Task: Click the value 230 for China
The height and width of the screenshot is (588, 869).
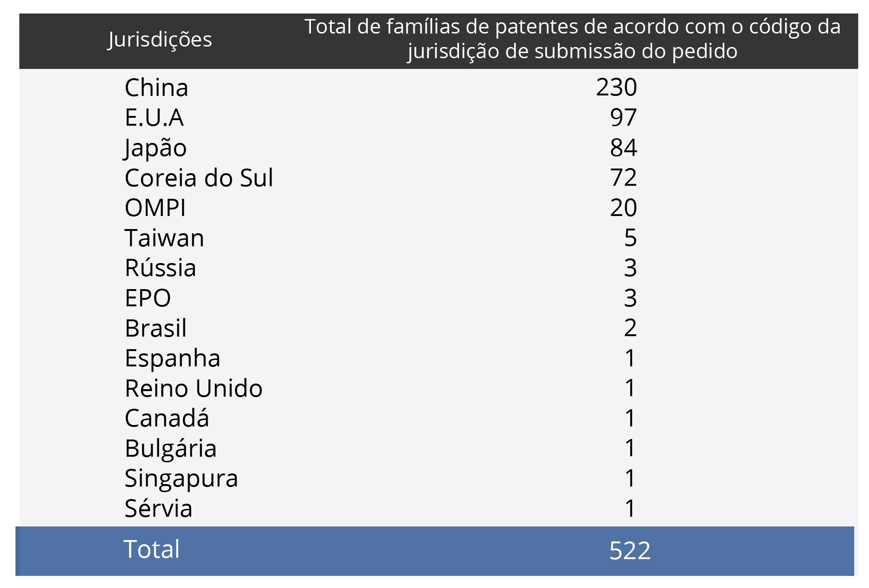Action: click(x=616, y=88)
